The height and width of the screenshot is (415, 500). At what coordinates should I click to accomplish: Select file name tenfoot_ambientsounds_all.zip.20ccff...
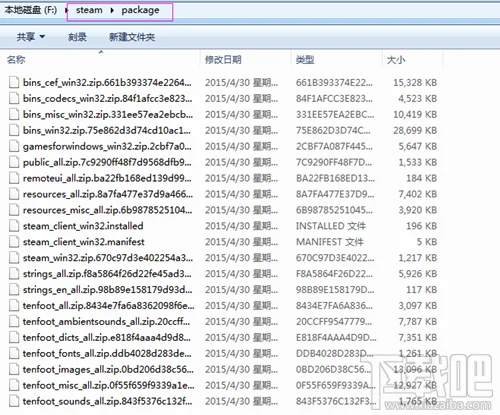(x=107, y=322)
